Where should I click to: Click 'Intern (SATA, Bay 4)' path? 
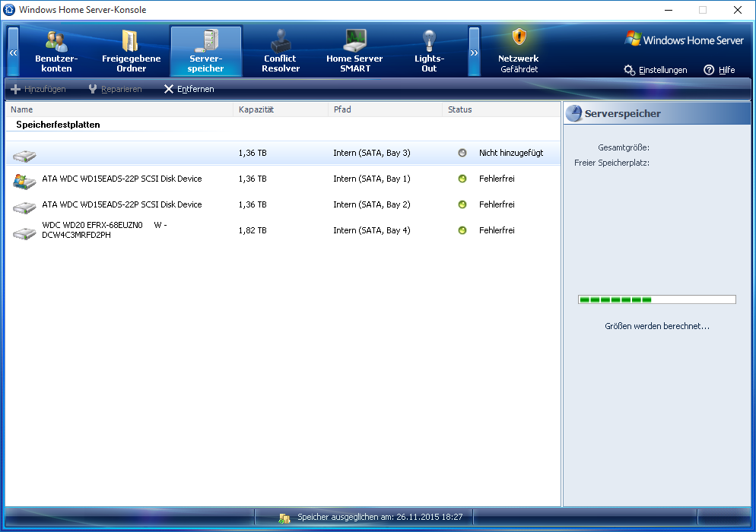pos(372,230)
